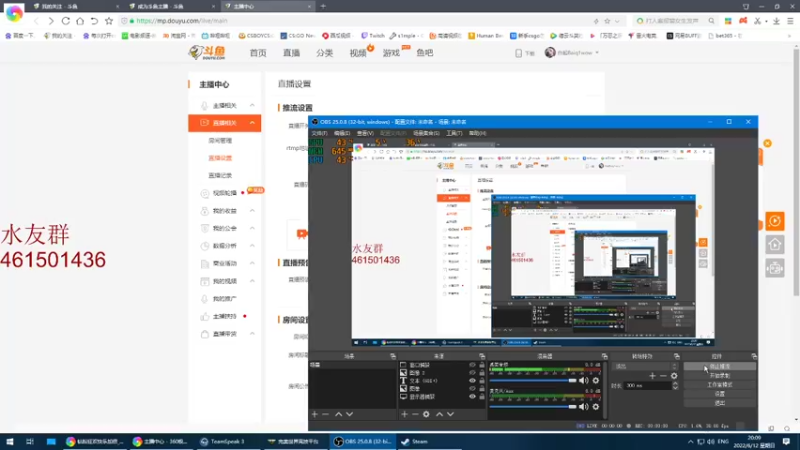Mute microphone speaker icon in mixer
Image resolution: width=800 pixels, height=450 pixels.
(x=584, y=407)
